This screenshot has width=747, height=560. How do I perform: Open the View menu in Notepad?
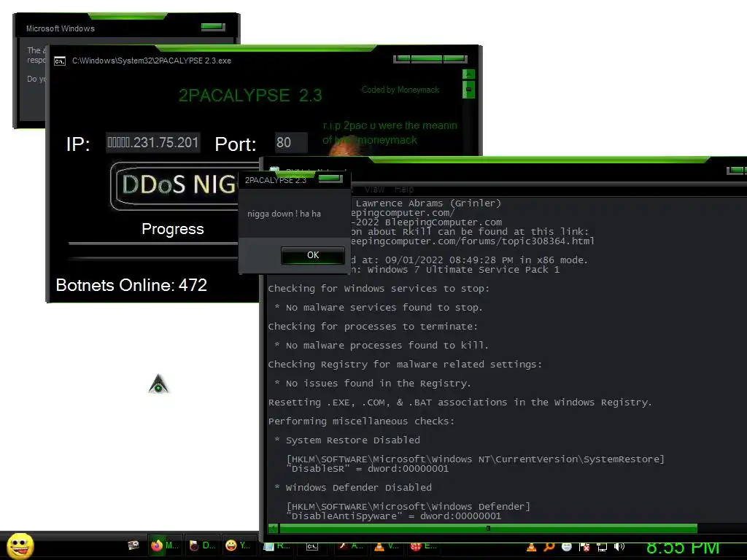[374, 190]
